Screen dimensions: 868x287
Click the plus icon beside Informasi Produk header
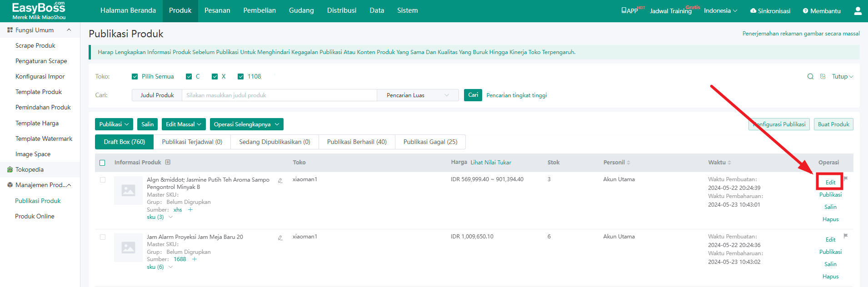pyautogui.click(x=168, y=162)
